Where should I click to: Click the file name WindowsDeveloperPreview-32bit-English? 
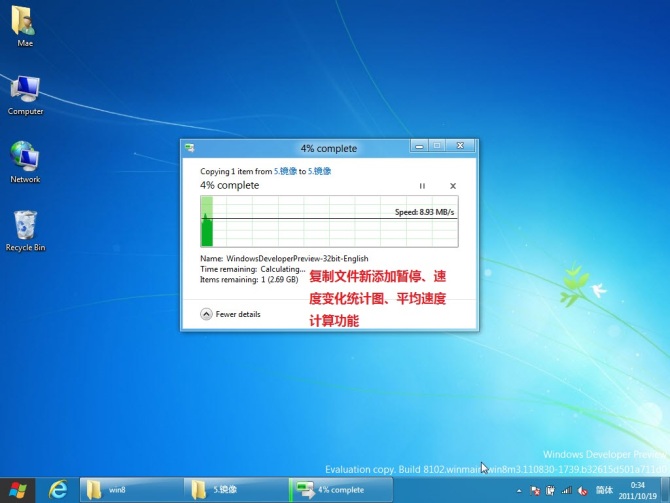coord(297,259)
